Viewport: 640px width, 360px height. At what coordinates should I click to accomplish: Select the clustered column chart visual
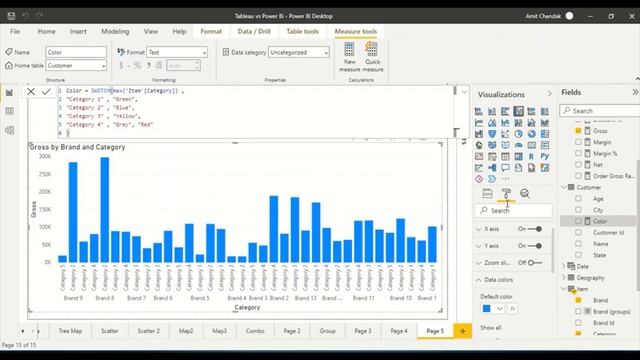tap(518, 111)
